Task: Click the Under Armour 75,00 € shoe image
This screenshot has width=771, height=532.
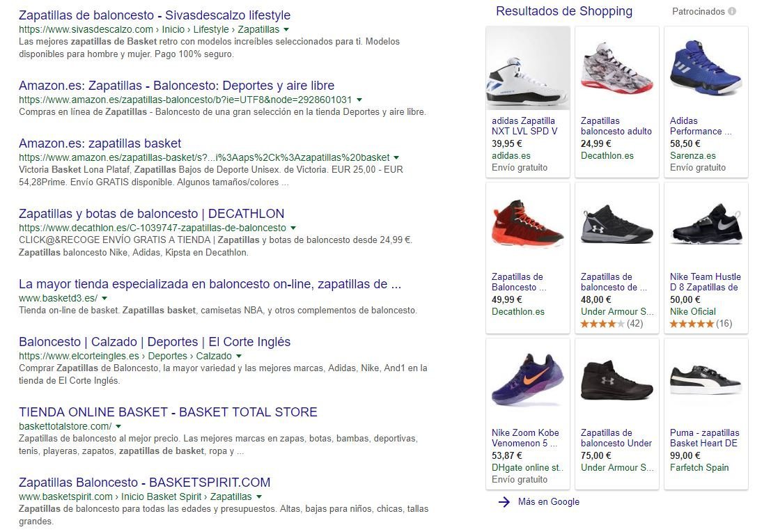Action: [x=616, y=381]
